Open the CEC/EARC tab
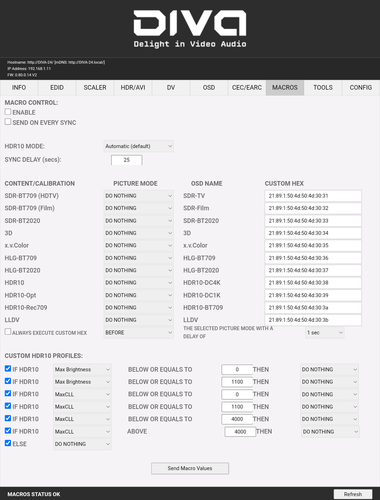This screenshot has height=500, width=380. click(247, 88)
